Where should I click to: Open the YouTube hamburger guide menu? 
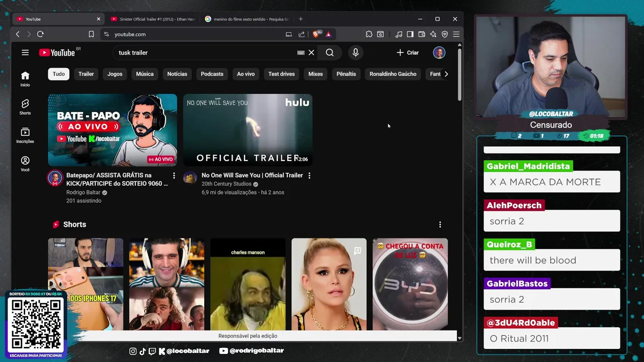pyautogui.click(x=25, y=52)
